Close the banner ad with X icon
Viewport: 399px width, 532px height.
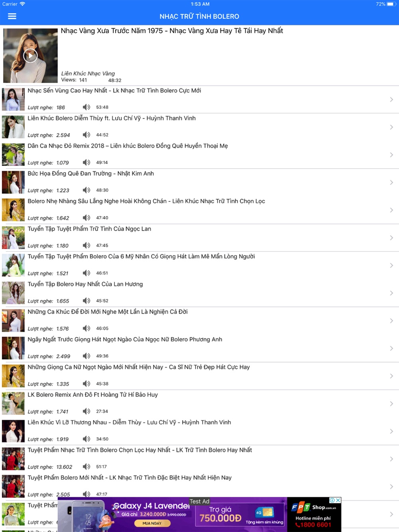pyautogui.click(x=338, y=500)
